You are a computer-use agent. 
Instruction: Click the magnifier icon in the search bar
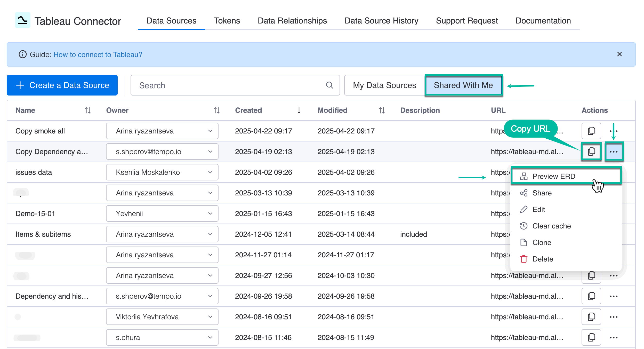pos(329,85)
